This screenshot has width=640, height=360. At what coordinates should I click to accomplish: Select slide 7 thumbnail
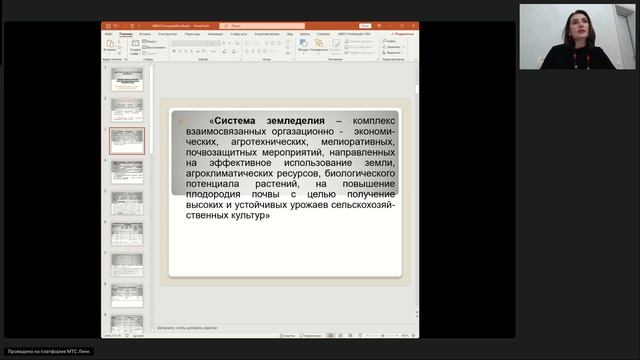pos(127,265)
